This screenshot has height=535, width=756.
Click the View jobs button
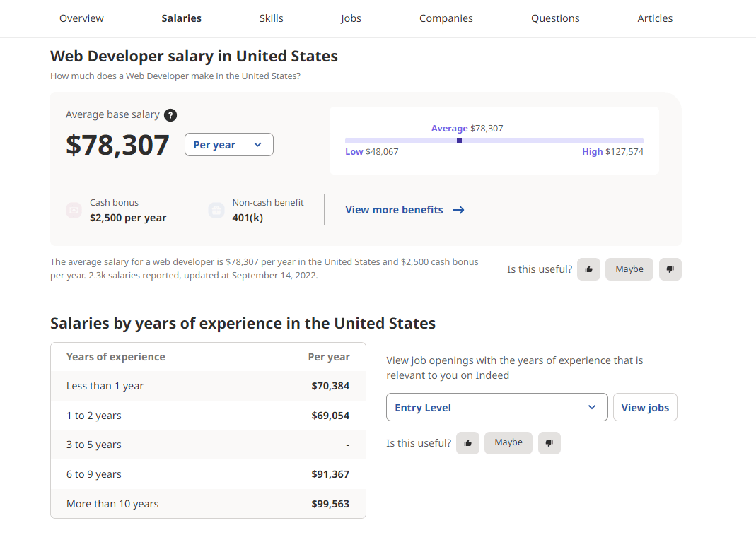click(x=645, y=407)
